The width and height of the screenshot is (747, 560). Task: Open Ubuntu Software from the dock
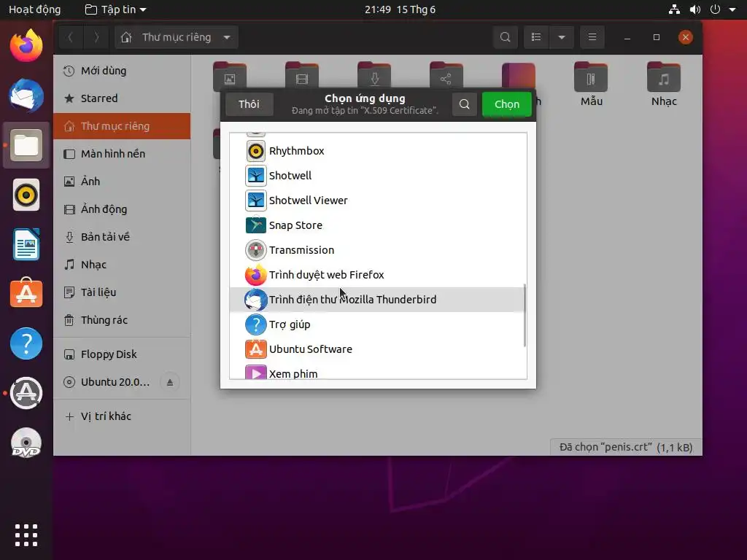coord(26,293)
